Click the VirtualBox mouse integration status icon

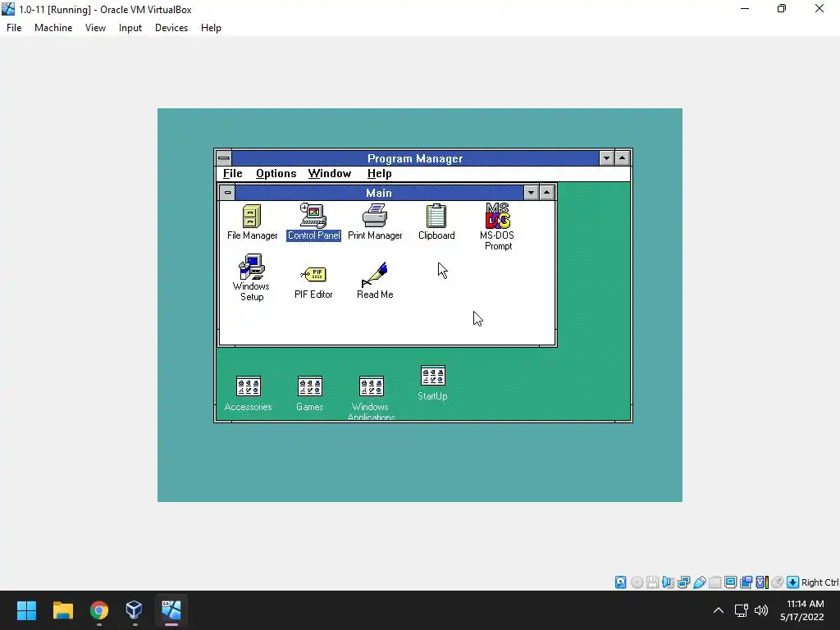tap(778, 582)
